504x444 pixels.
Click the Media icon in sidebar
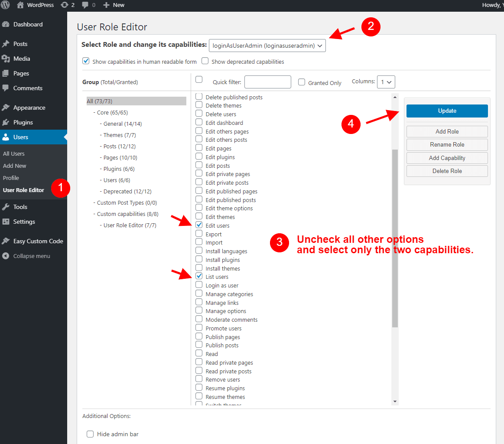coord(6,59)
